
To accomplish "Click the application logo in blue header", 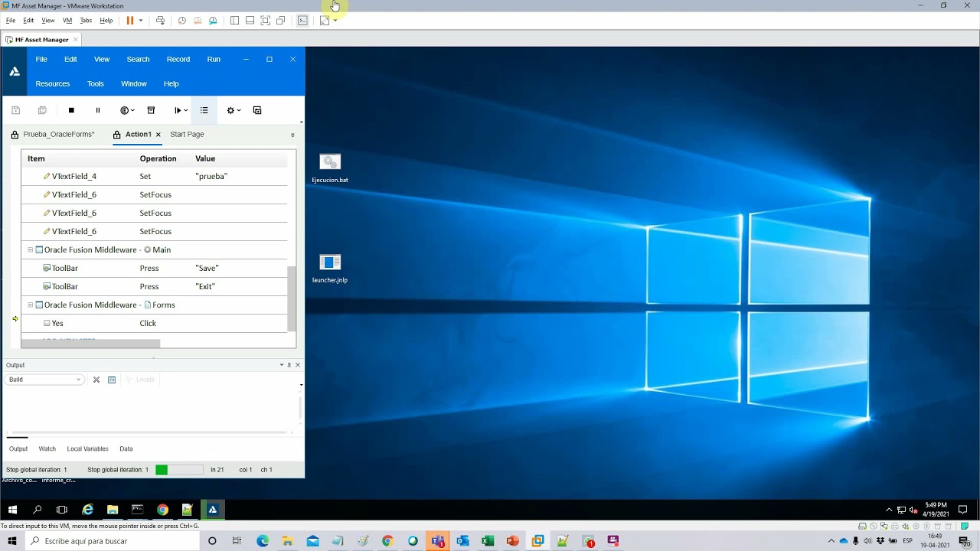I will point(15,71).
